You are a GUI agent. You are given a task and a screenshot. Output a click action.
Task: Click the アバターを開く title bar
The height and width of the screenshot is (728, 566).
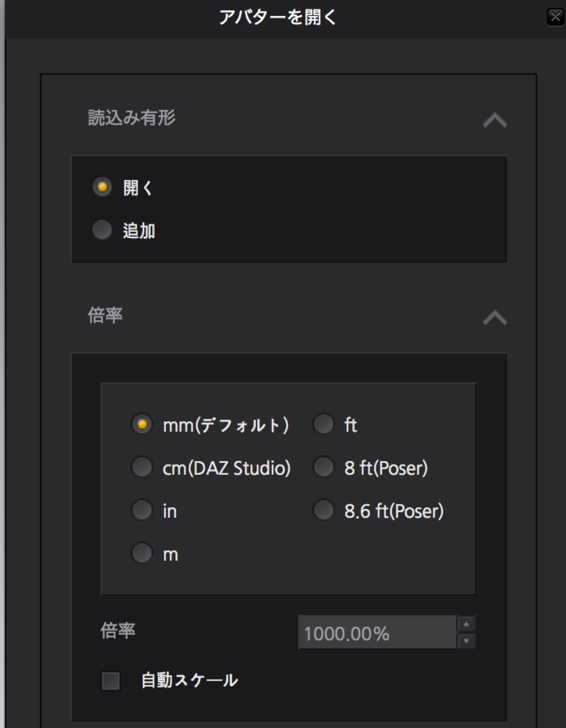[x=277, y=18]
